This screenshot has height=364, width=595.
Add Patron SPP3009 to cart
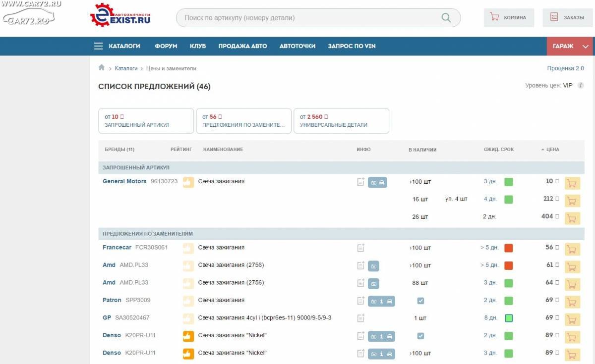pyautogui.click(x=572, y=302)
